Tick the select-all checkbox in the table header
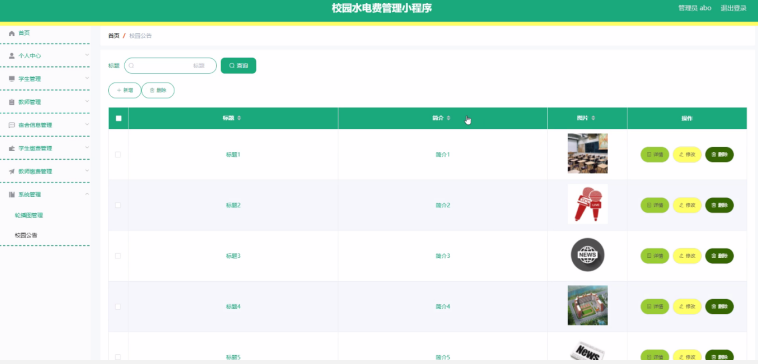 coord(118,118)
